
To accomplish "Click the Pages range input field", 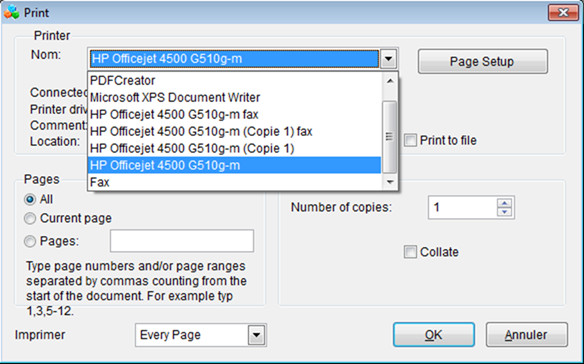I will [x=182, y=241].
